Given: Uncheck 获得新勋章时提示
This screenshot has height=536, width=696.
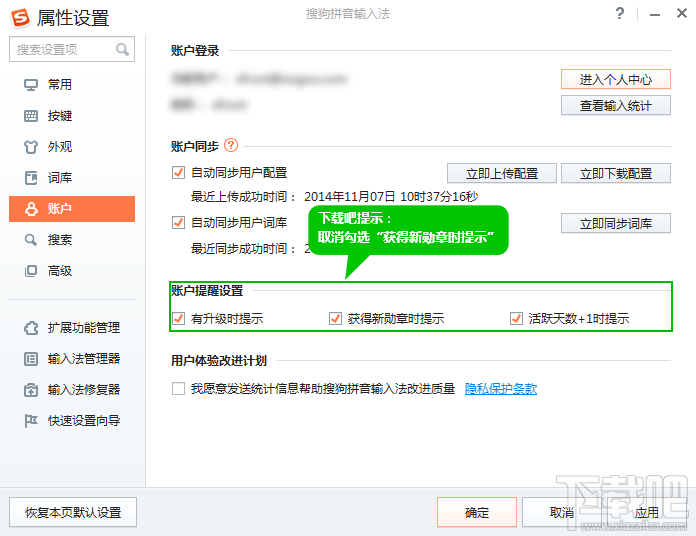Looking at the screenshot, I should click(x=335, y=319).
